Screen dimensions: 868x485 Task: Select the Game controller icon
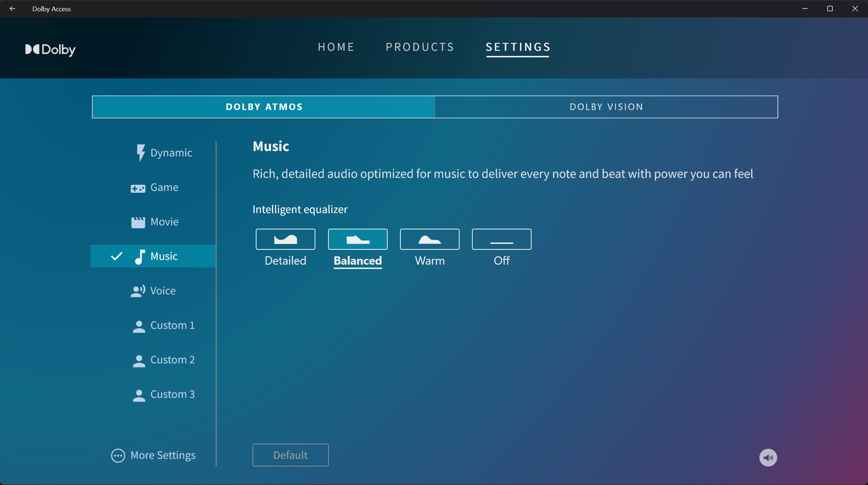[138, 188]
